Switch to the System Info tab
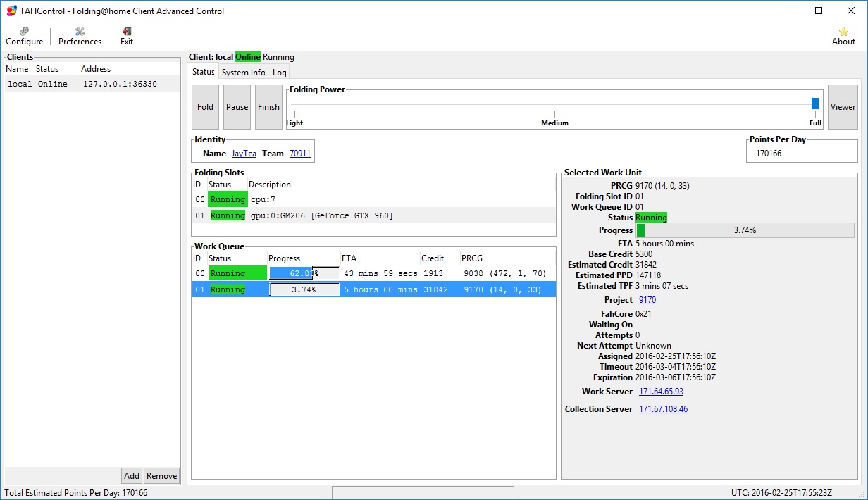Screen dimensions: 868x500 [244, 72]
